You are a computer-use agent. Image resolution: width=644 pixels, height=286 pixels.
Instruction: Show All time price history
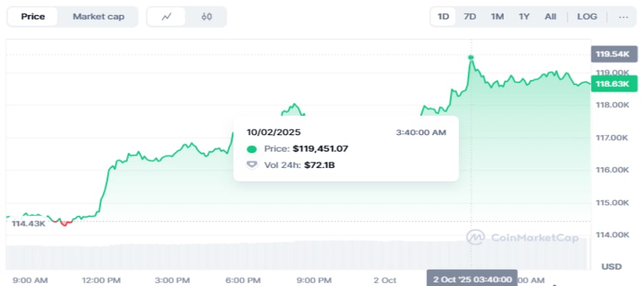point(550,16)
